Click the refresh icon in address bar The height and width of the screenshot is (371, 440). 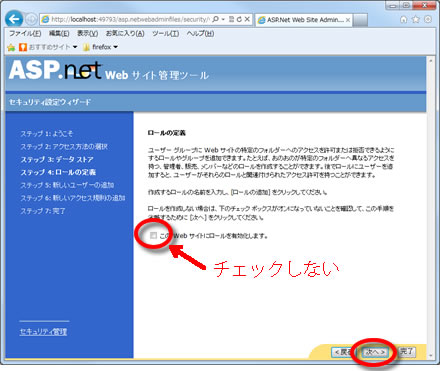click(x=239, y=19)
